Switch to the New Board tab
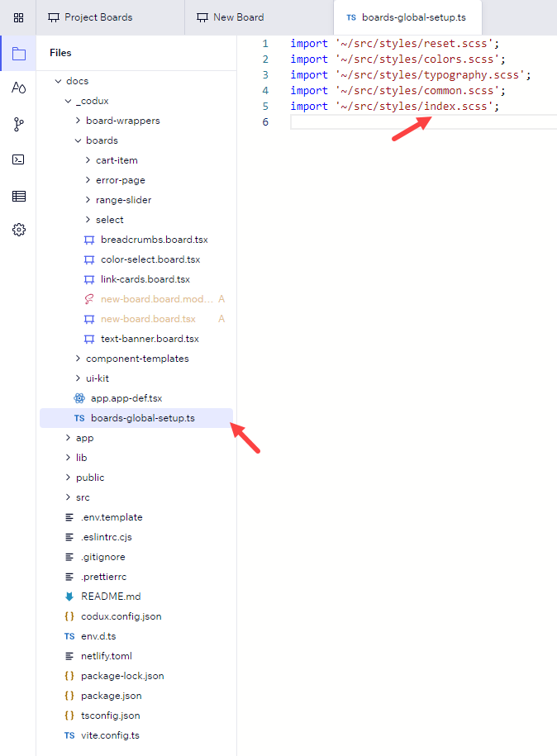Screen dimensions: 557x756 pyautogui.click(x=259, y=17)
